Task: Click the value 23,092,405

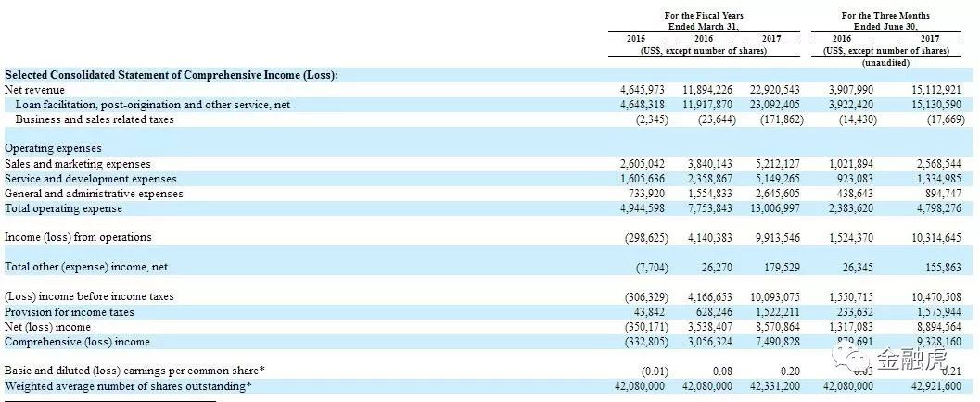Action: click(x=774, y=105)
